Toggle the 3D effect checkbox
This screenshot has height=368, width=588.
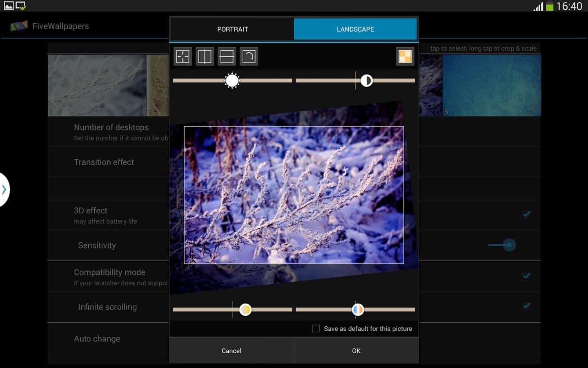(526, 215)
